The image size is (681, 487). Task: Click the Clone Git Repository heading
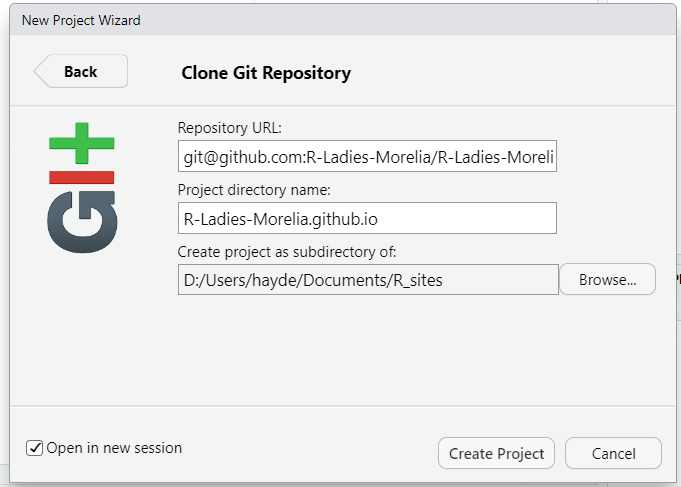point(266,73)
